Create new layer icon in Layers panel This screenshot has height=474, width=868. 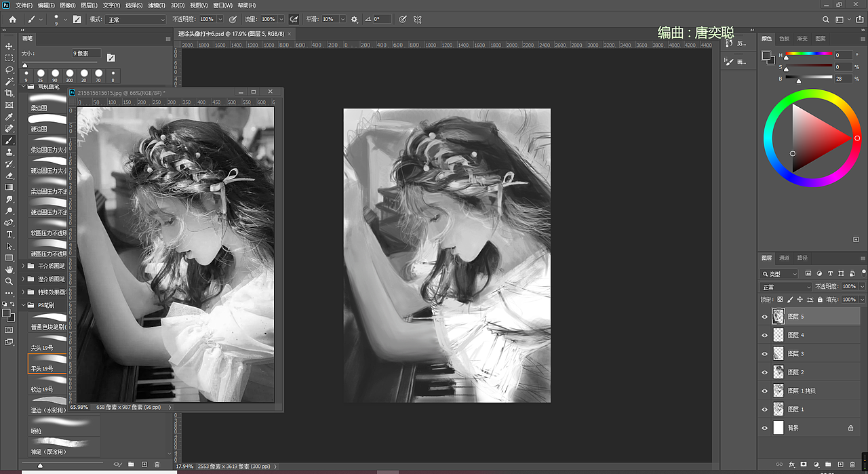pyautogui.click(x=840, y=465)
